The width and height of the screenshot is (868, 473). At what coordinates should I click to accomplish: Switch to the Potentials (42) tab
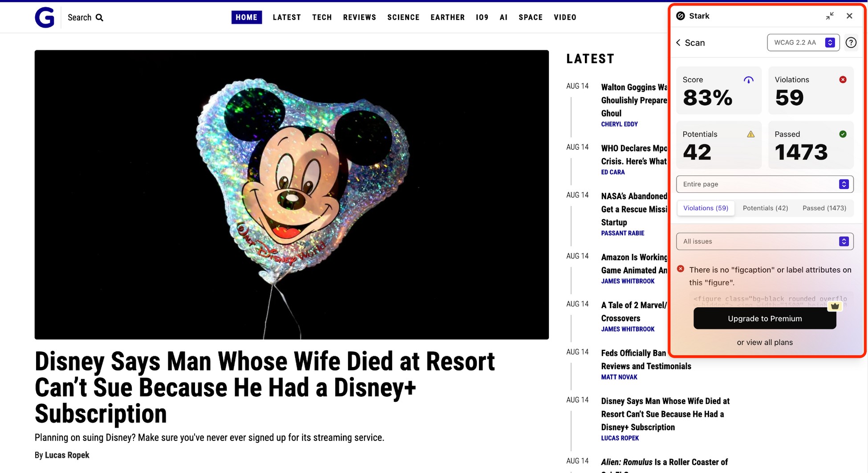coord(765,208)
